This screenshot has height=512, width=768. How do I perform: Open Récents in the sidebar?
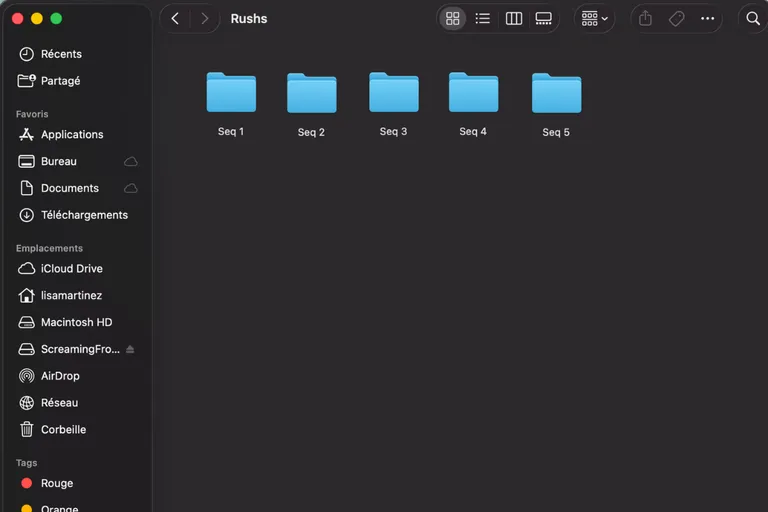77,54
